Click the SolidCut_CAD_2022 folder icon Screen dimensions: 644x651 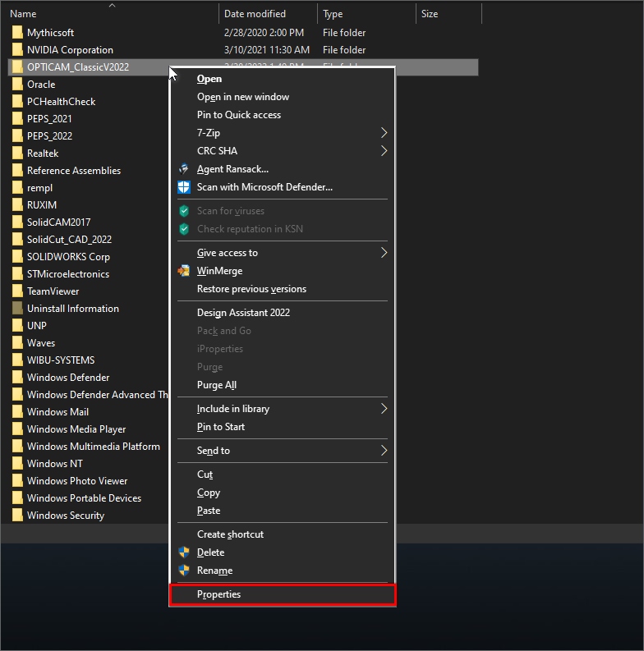17,240
